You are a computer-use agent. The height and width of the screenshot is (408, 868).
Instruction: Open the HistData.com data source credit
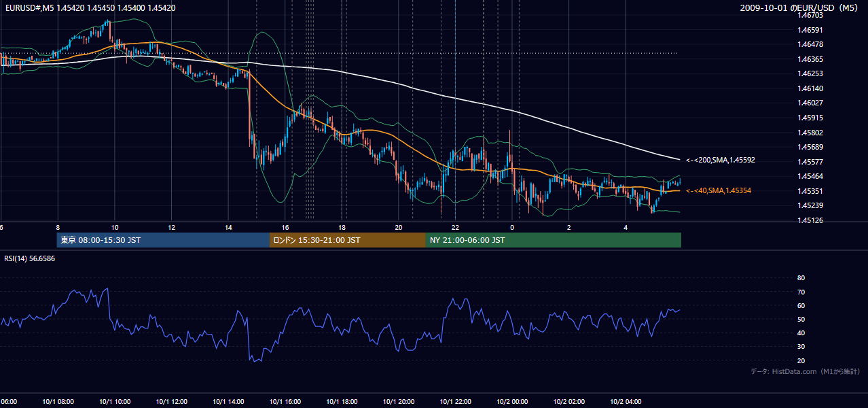pos(805,371)
